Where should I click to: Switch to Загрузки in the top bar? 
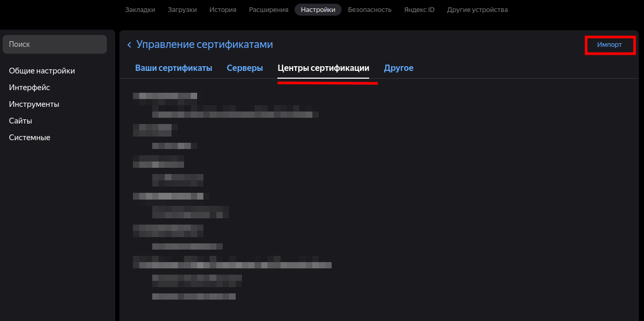point(182,9)
